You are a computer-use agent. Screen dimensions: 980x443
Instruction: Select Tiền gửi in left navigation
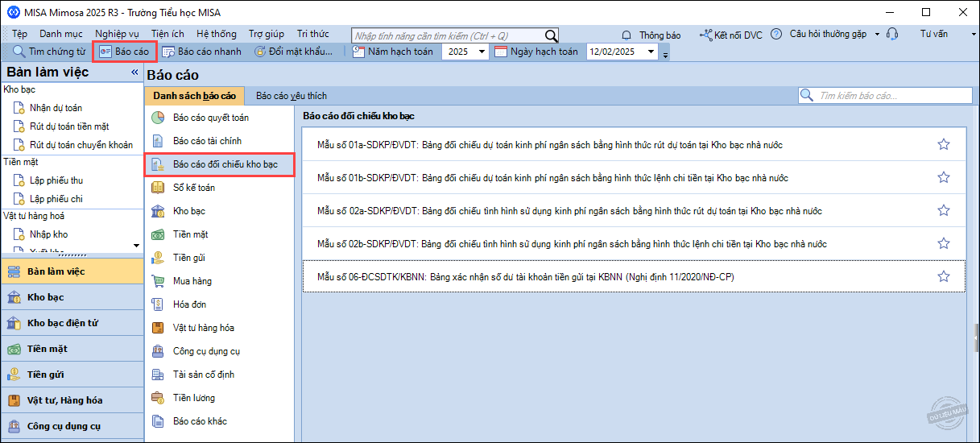click(x=72, y=375)
